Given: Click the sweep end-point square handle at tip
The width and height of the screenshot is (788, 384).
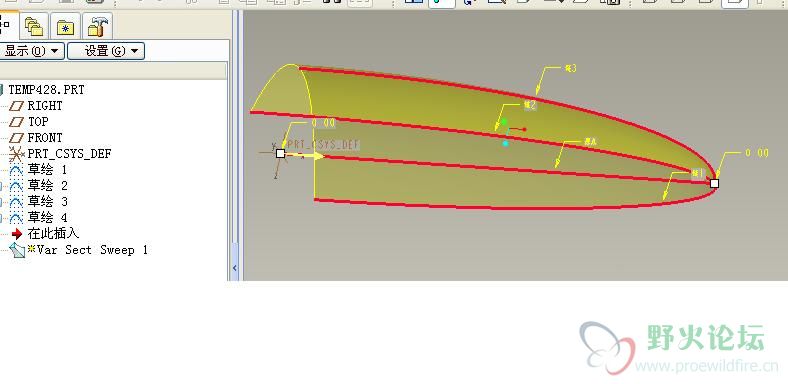Looking at the screenshot, I should pyautogui.click(x=714, y=183).
